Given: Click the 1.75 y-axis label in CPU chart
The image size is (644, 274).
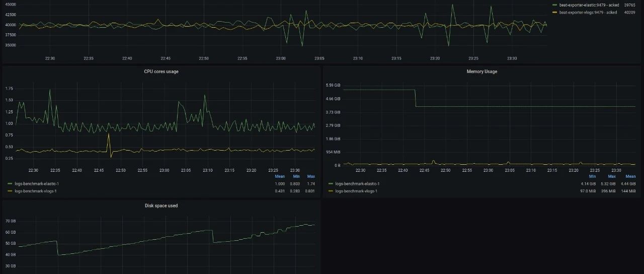Looking at the screenshot, I should (9, 88).
